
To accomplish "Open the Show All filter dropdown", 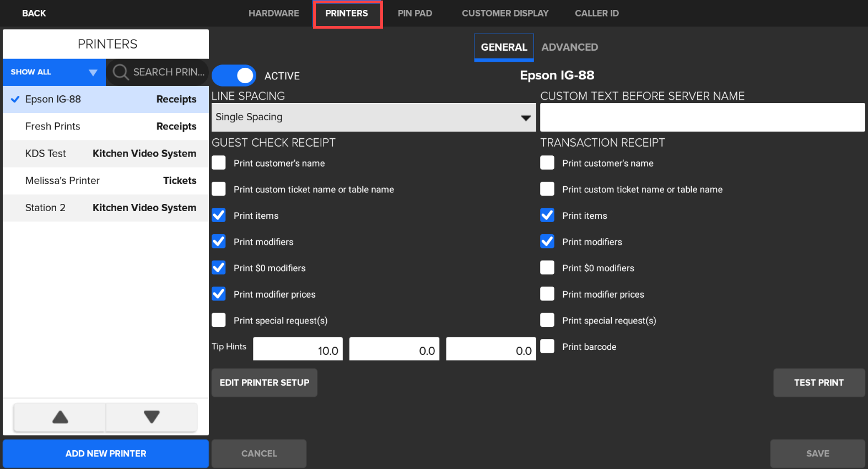I will click(x=54, y=72).
